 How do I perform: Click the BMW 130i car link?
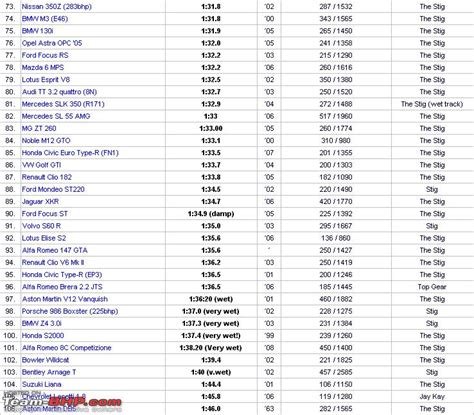[37, 31]
